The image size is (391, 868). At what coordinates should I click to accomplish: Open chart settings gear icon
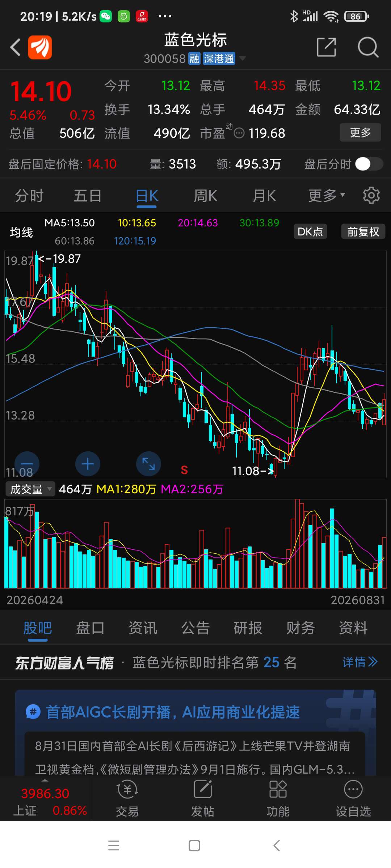tap(371, 196)
